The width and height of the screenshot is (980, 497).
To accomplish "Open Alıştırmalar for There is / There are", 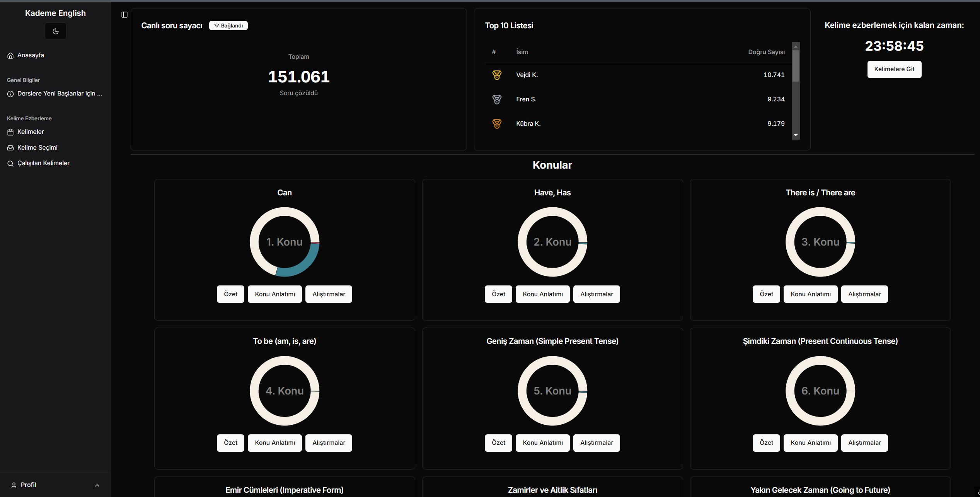I will [x=864, y=294].
